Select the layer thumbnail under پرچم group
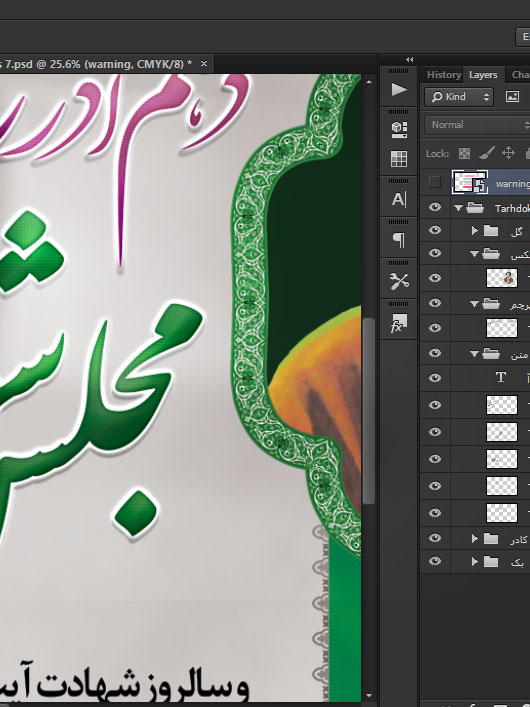The width and height of the screenshot is (530, 707). pos(502,328)
